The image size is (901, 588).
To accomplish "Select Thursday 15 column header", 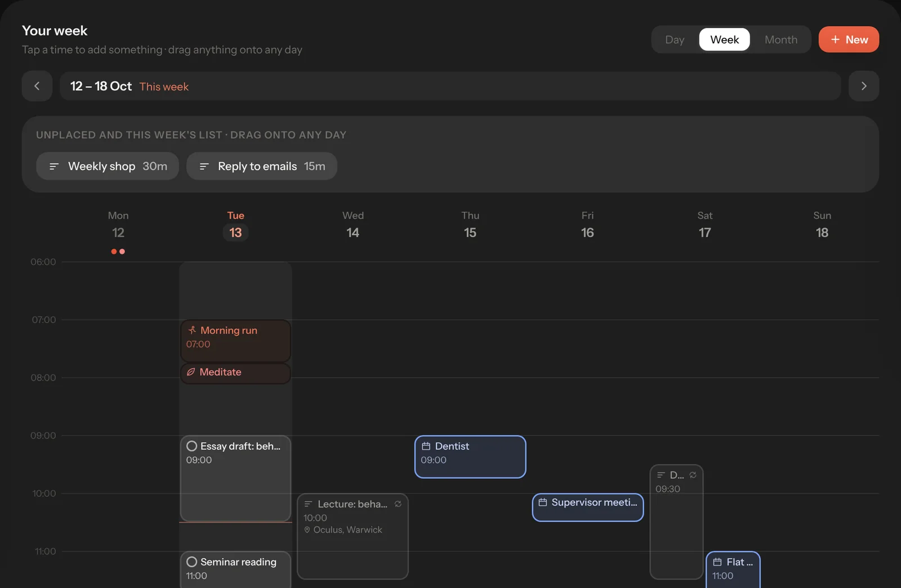I will 470,225.
